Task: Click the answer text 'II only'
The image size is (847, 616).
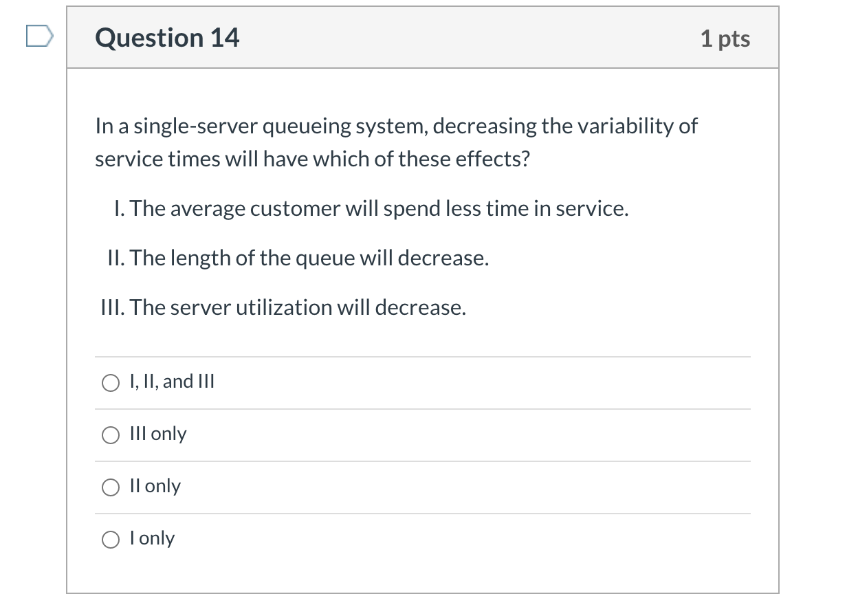Action: click(x=155, y=486)
